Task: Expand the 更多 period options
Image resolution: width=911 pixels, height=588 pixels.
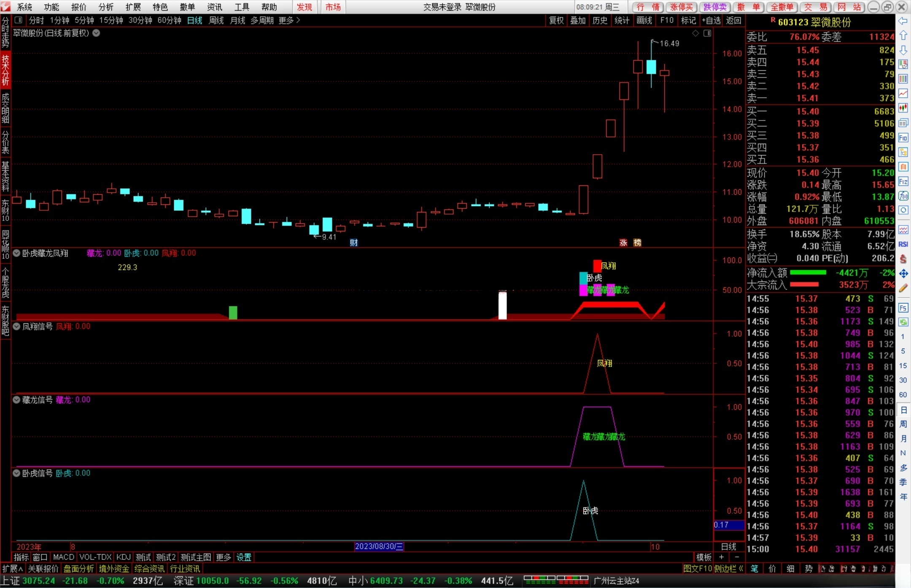Action: [x=289, y=20]
